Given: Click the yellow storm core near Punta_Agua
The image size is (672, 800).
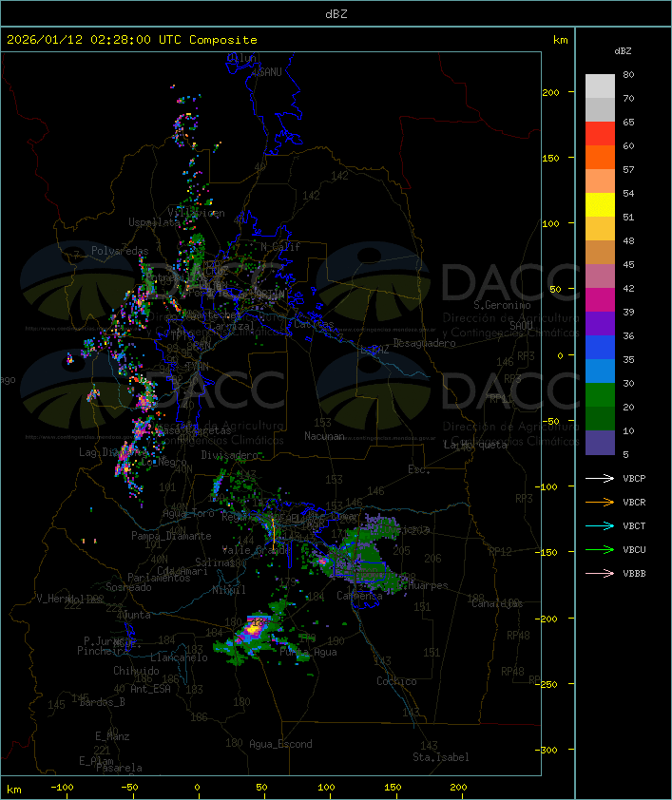Looking at the screenshot, I should (253, 627).
